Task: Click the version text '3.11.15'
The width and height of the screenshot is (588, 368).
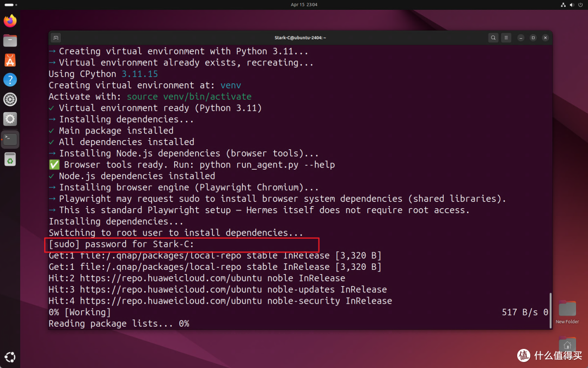Action: coord(139,74)
